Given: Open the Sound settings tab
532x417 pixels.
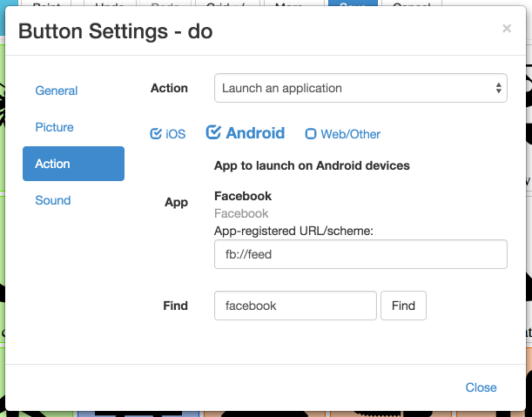Looking at the screenshot, I should (x=53, y=200).
